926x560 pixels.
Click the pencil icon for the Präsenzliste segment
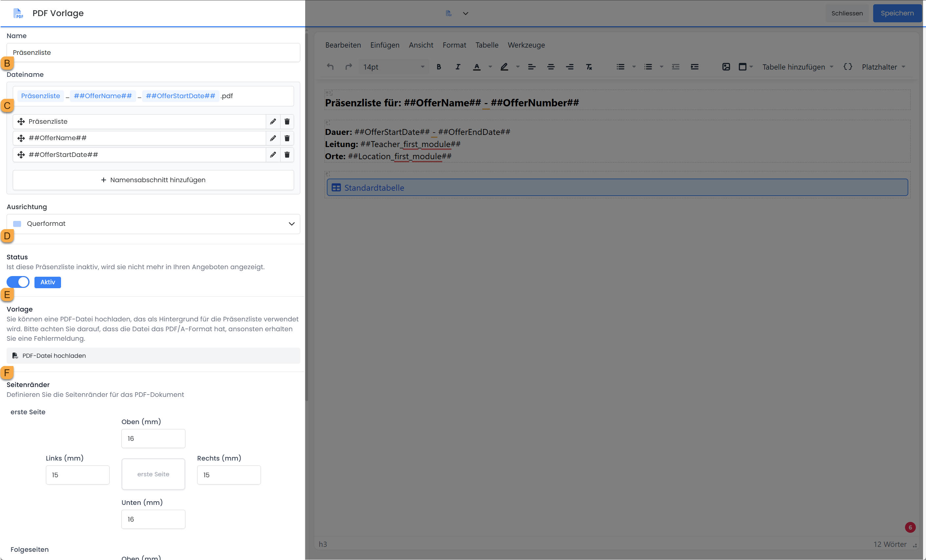click(273, 121)
